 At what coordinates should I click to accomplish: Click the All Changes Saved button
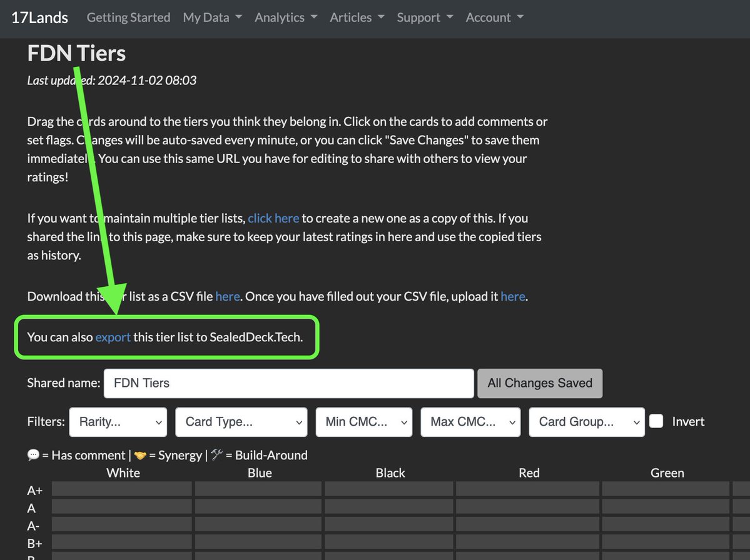tap(539, 383)
